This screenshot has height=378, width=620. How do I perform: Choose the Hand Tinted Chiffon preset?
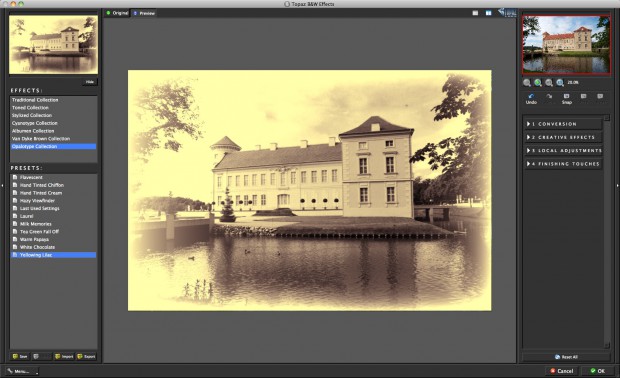(x=53, y=185)
